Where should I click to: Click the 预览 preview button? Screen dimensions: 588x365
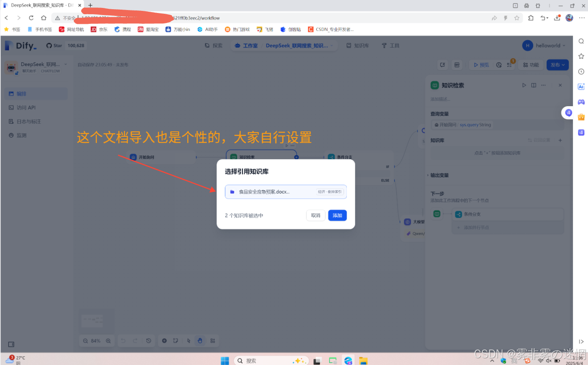[481, 65]
